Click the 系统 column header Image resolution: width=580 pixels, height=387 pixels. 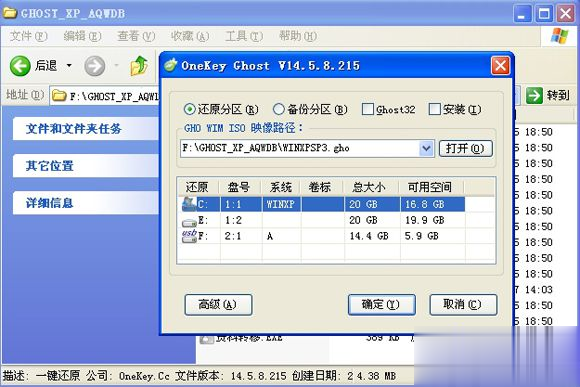(280, 187)
